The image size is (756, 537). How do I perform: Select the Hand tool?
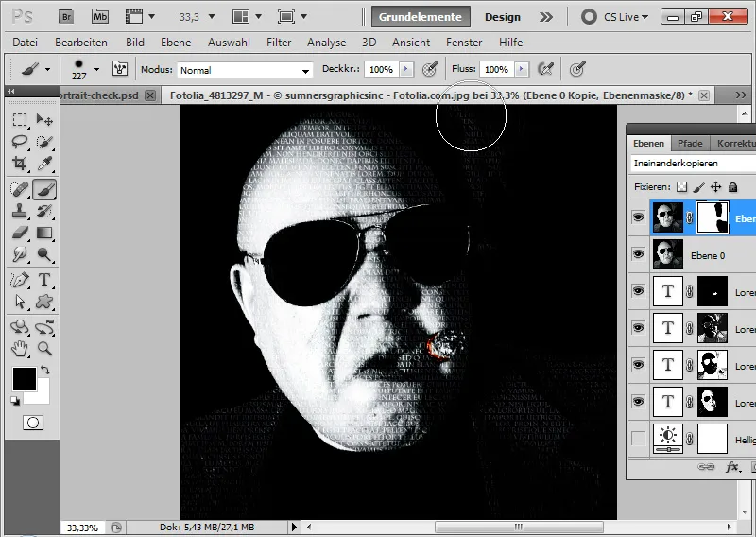[x=19, y=348]
